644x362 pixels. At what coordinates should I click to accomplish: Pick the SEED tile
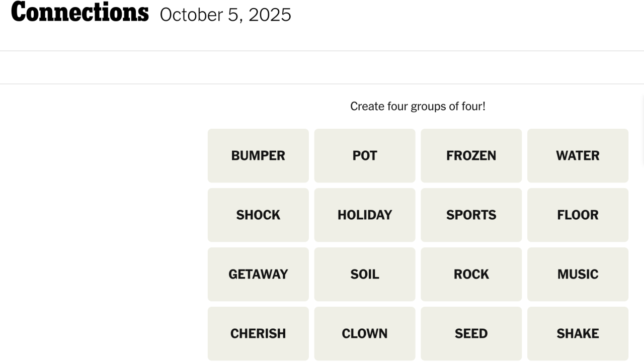(471, 333)
